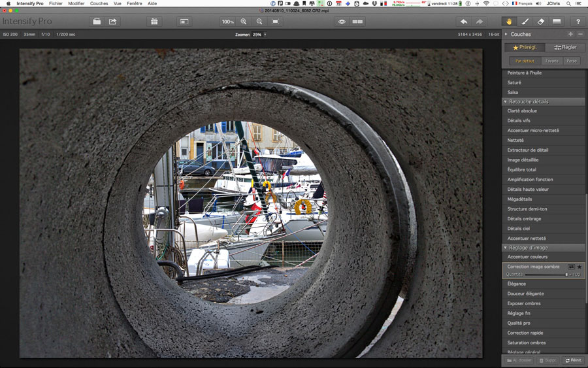Apply the Netteté preset
Image resolution: width=588 pixels, height=368 pixels.
point(544,140)
